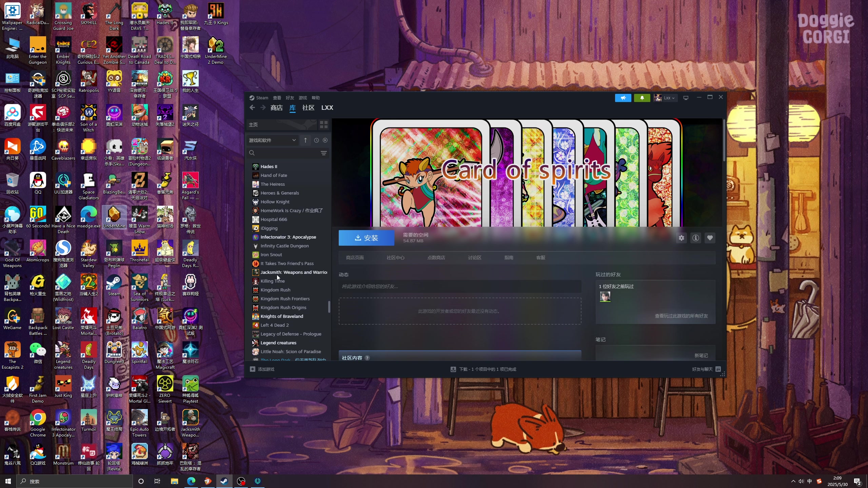Go to the 库 tab
The height and width of the screenshot is (488, 868).
(x=293, y=108)
